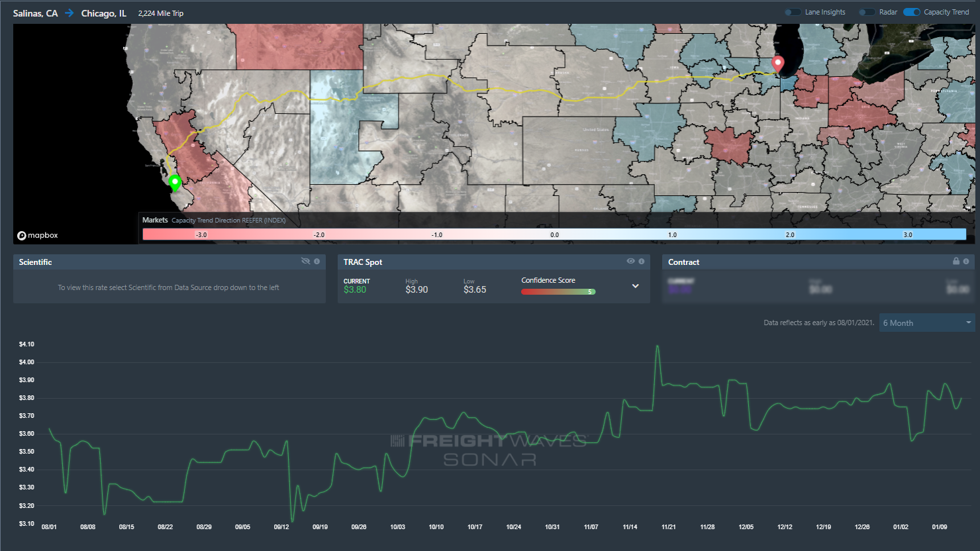Screen dimensions: 980x551
Task: Click the capacity trend color scale at 3.0
Action: click(908, 234)
